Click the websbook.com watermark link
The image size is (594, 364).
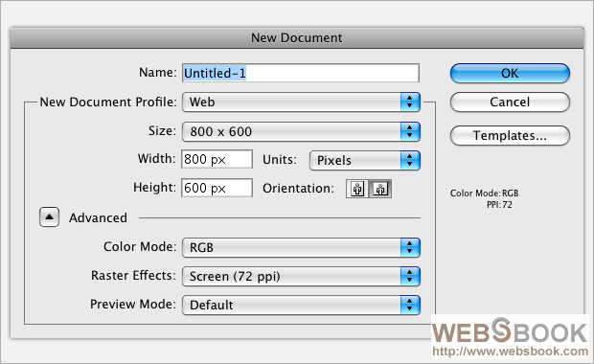pyautogui.click(x=510, y=352)
